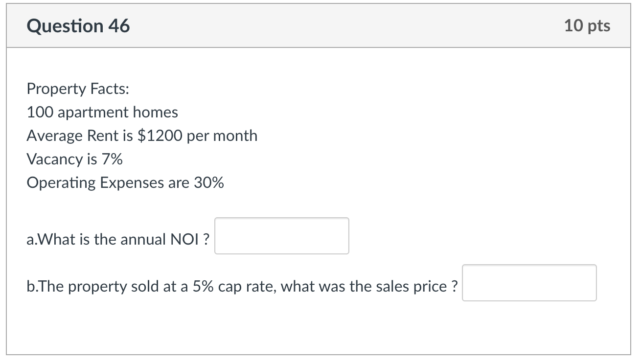
Task: Click the "a.What is the annual NOI ?" label
Action: 118,239
